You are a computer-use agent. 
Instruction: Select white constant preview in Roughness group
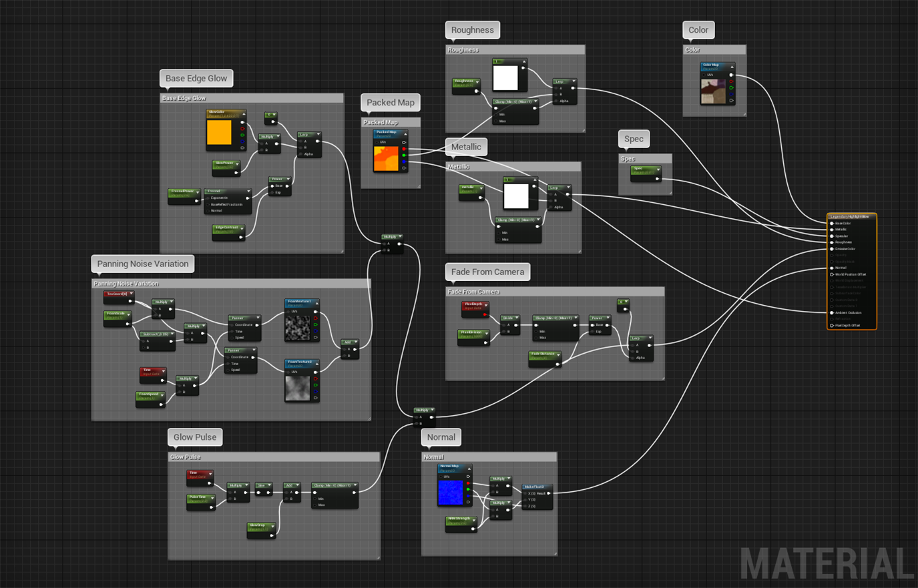tap(505, 78)
